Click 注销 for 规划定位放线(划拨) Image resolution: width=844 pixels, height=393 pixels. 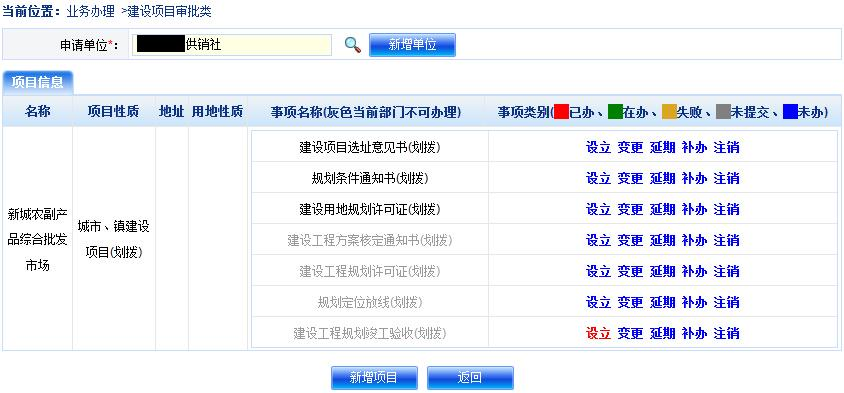point(726,302)
